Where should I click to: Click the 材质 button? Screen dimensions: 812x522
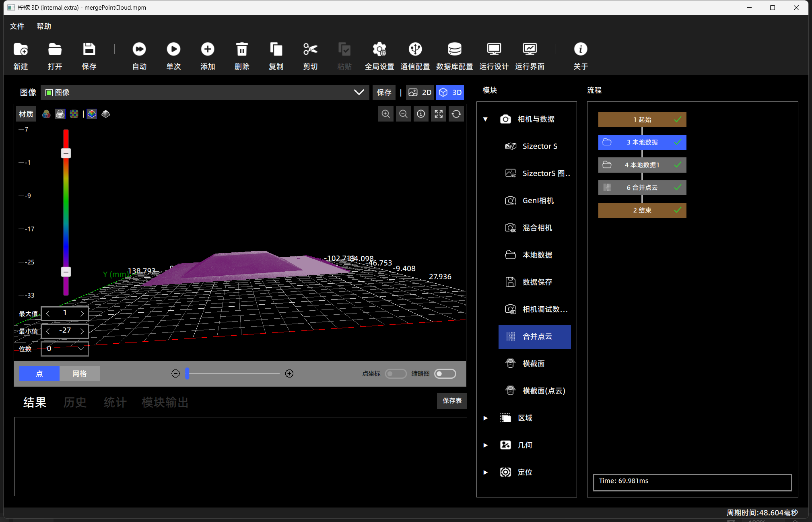pyautogui.click(x=26, y=114)
